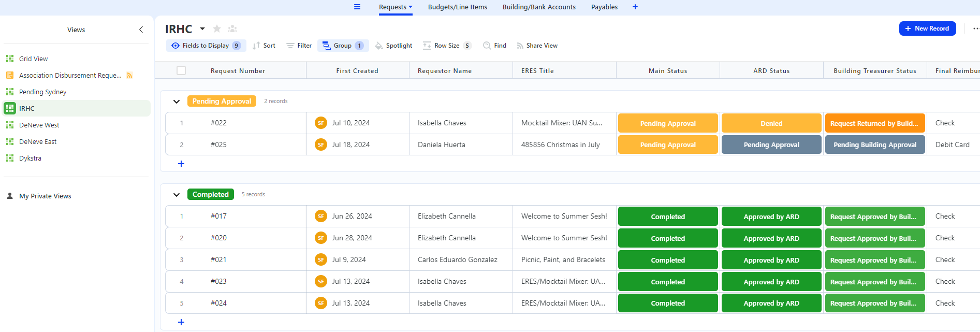Open the IRHC view name dropdown

pyautogui.click(x=202, y=29)
